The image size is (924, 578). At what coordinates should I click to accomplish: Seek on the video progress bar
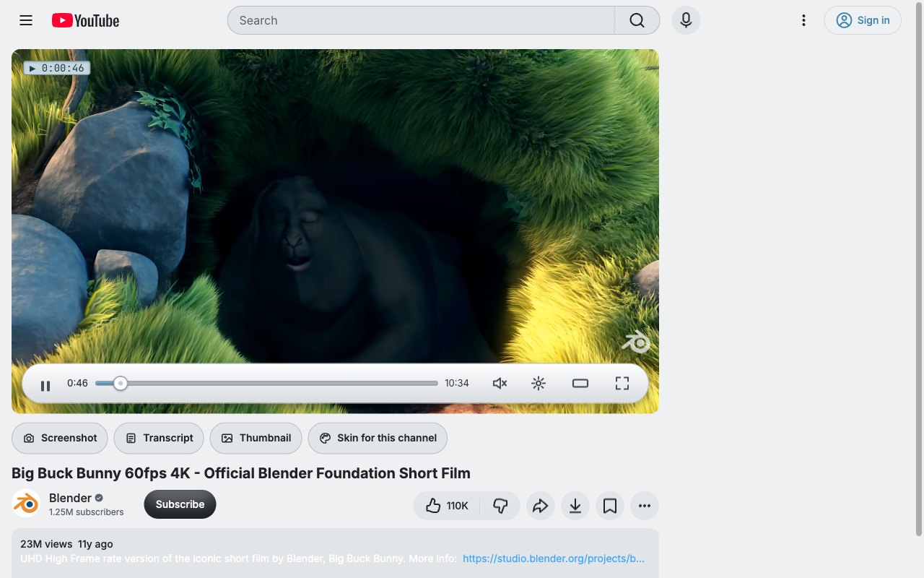click(x=266, y=383)
